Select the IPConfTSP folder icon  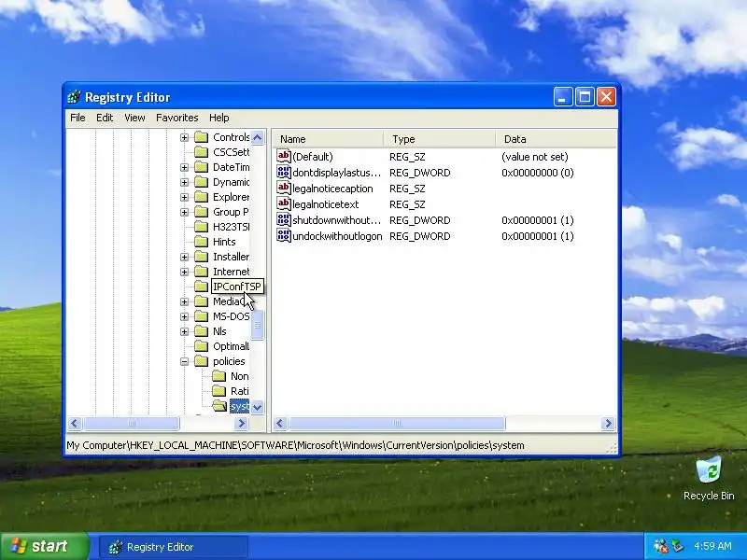coord(202,287)
